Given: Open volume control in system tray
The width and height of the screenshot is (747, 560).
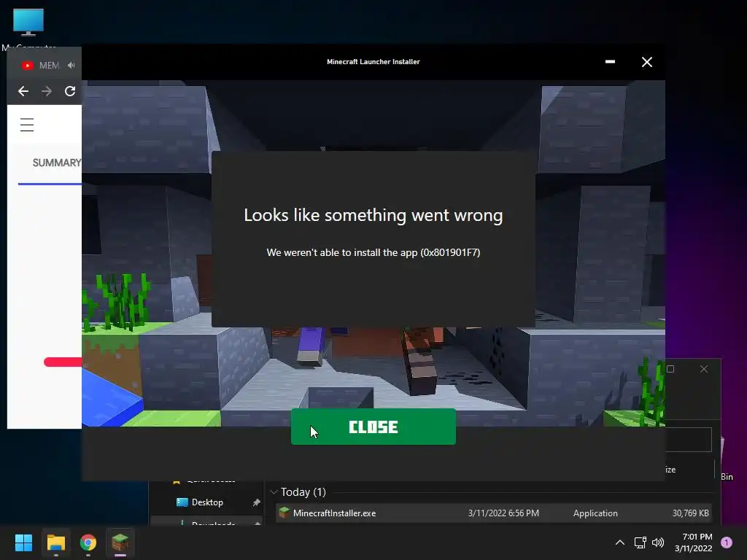Looking at the screenshot, I should point(658,542).
